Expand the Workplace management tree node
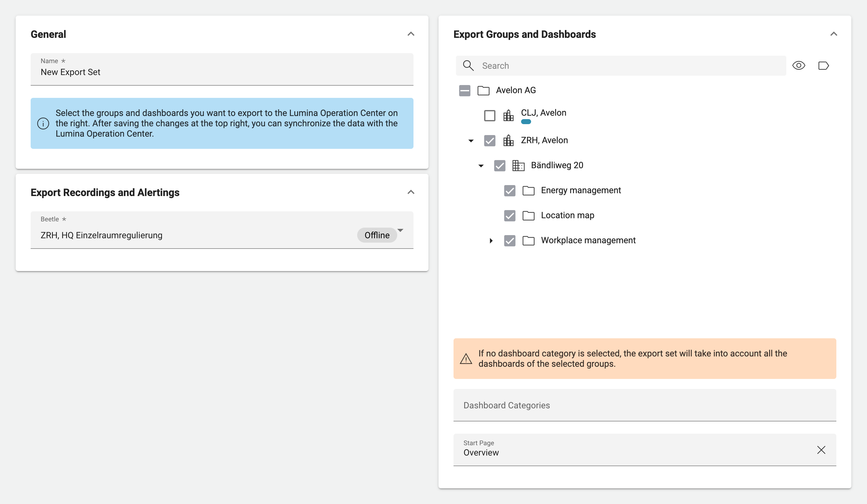The width and height of the screenshot is (867, 504). 491,241
